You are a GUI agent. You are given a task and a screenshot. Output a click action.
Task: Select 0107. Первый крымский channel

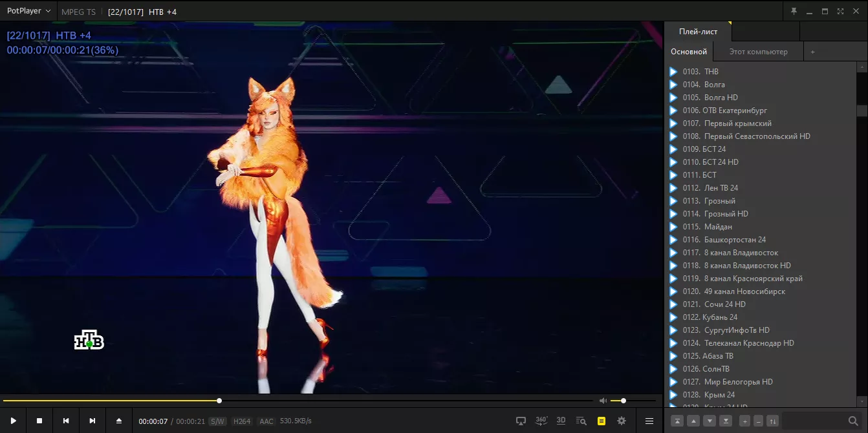(x=760, y=123)
